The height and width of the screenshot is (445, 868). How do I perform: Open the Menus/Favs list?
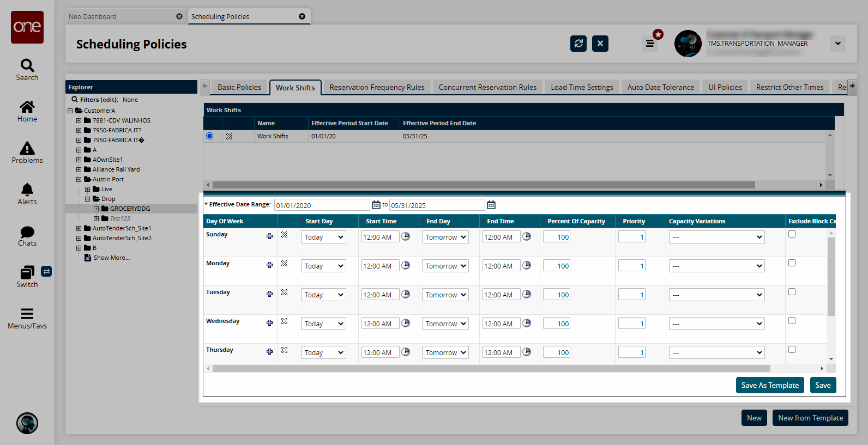tap(27, 319)
